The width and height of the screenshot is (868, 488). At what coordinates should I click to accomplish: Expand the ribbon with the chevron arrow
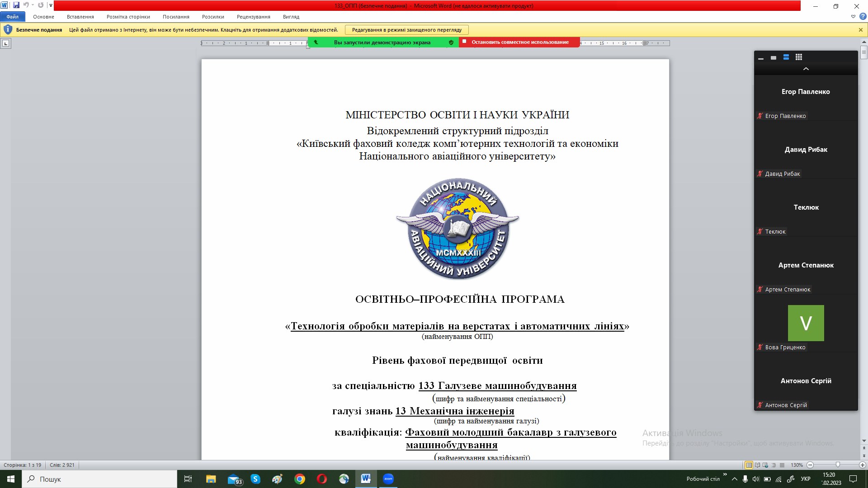(x=853, y=16)
